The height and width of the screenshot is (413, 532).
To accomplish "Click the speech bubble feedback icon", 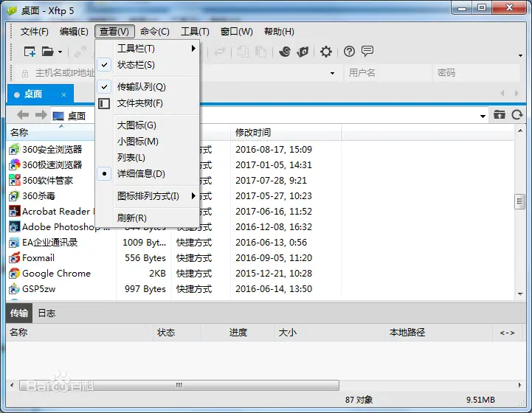I will click(x=367, y=51).
